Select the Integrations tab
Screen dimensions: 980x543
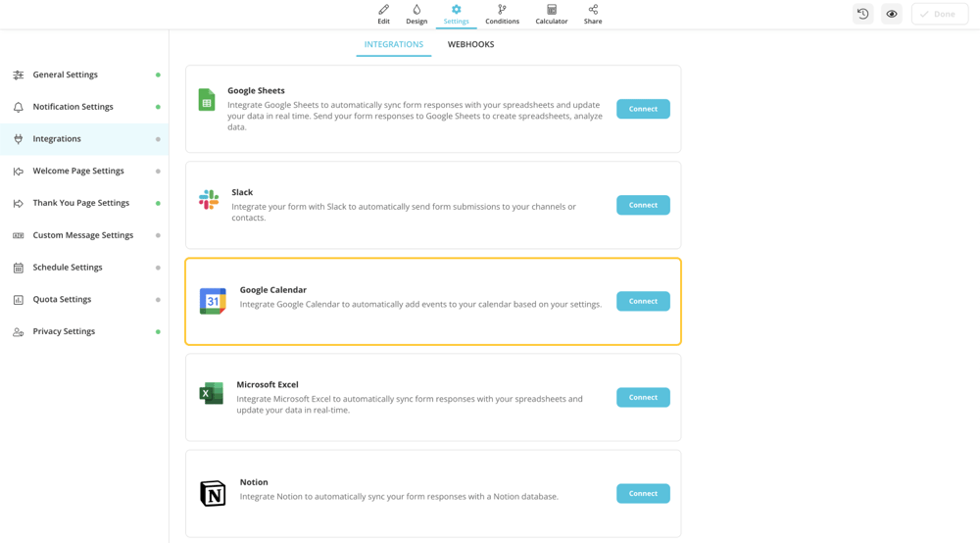394,44
